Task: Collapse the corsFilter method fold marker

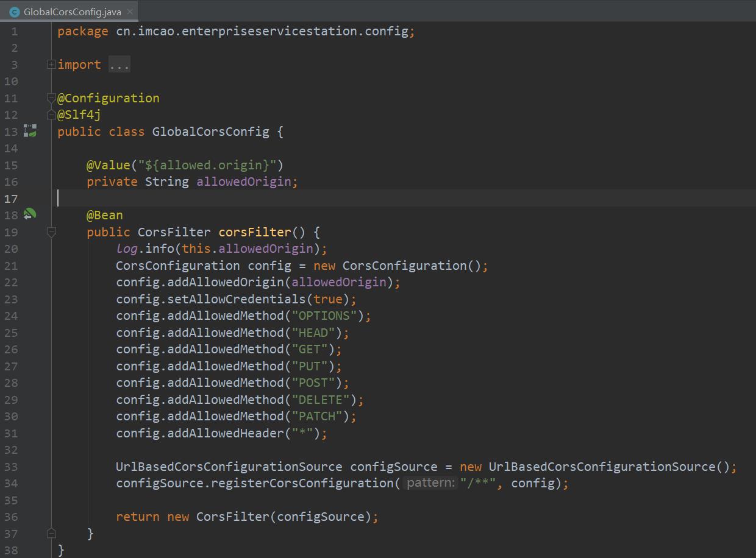Action: pos(51,231)
